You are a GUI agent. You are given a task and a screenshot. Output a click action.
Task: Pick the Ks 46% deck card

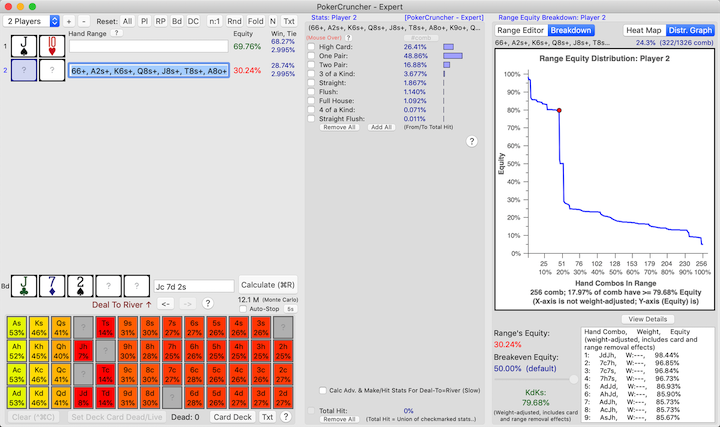tap(39, 328)
